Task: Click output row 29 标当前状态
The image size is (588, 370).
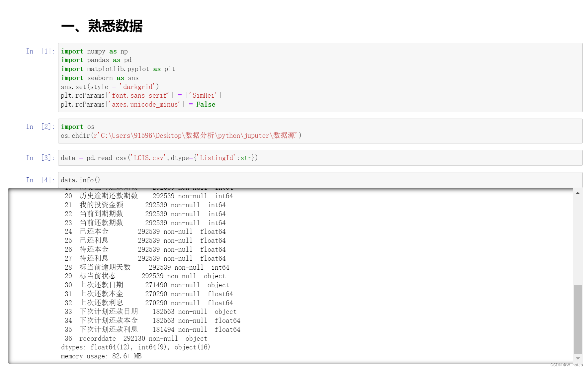Action: click(145, 276)
